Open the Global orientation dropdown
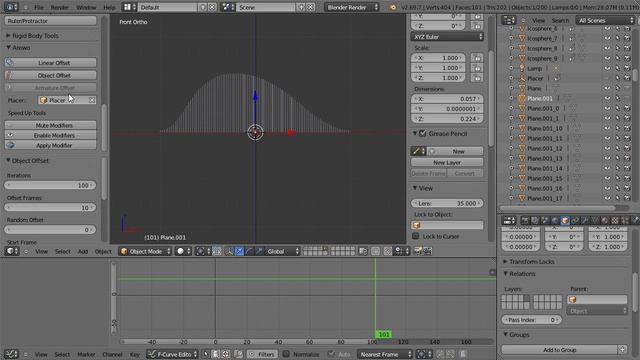 pyautogui.click(x=282, y=251)
